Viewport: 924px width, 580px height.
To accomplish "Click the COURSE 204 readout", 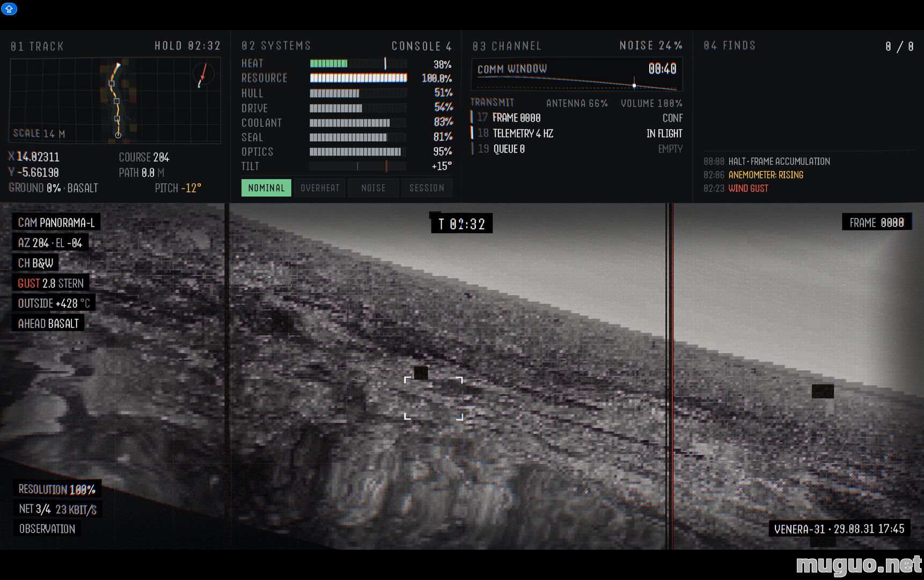I will (144, 157).
